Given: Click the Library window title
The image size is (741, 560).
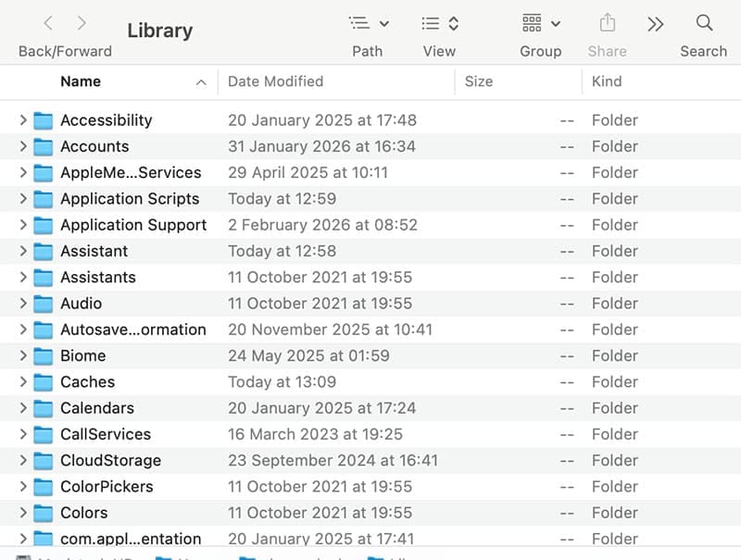Looking at the screenshot, I should click(x=160, y=31).
